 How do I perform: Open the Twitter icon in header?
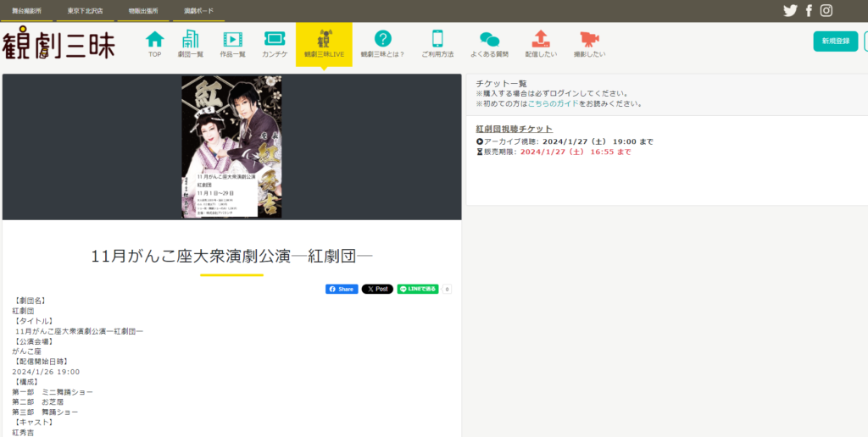pos(790,10)
